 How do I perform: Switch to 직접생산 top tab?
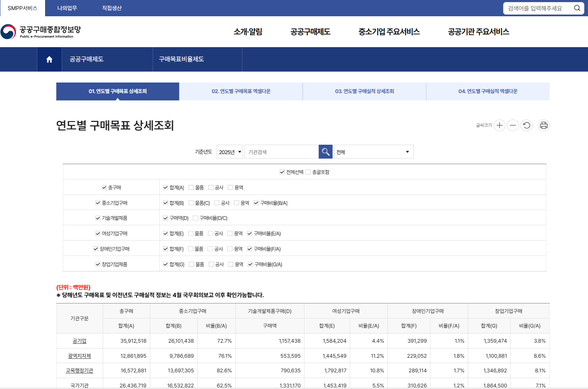[112, 8]
